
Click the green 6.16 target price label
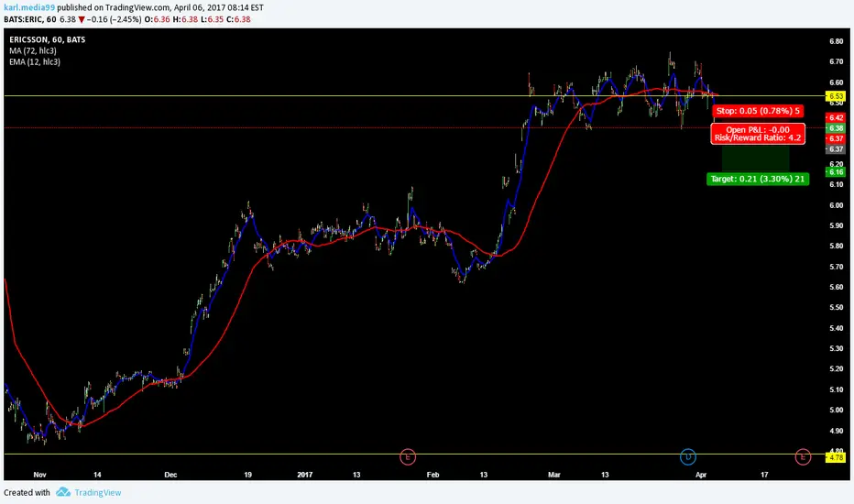(836, 172)
